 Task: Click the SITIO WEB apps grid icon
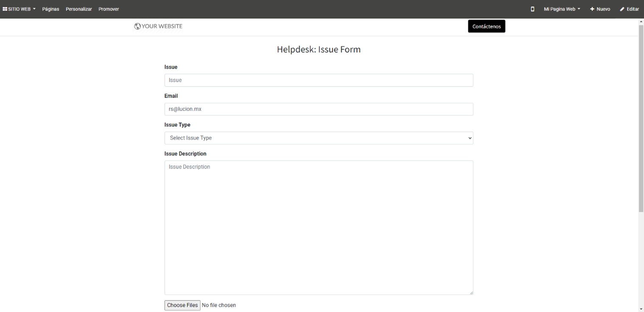5,9
